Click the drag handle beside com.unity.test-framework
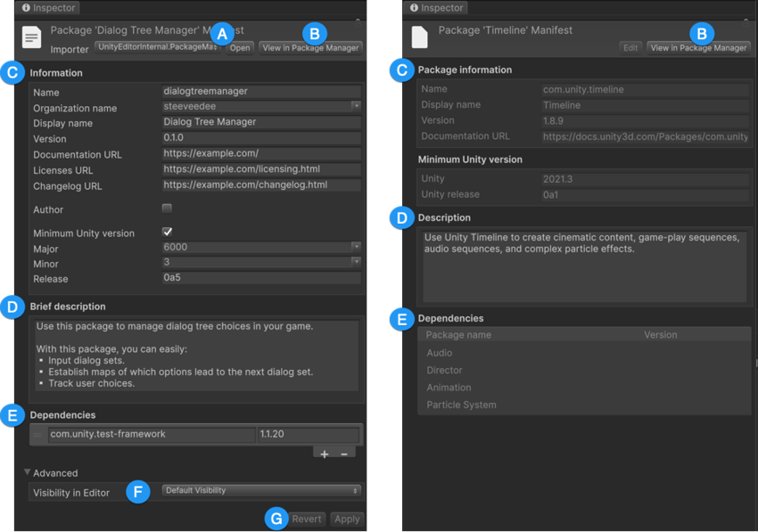The width and height of the screenshot is (758, 532). (x=37, y=434)
